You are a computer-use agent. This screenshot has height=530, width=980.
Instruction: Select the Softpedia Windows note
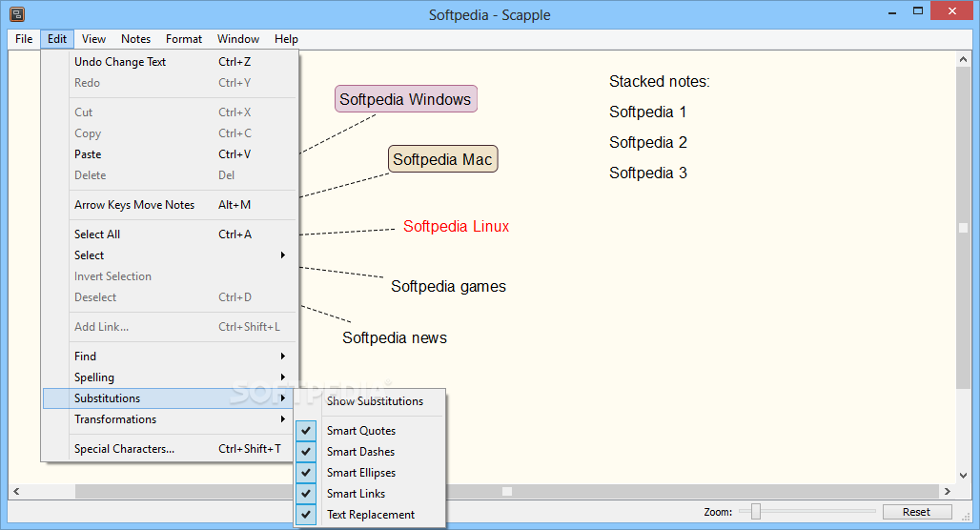click(405, 99)
